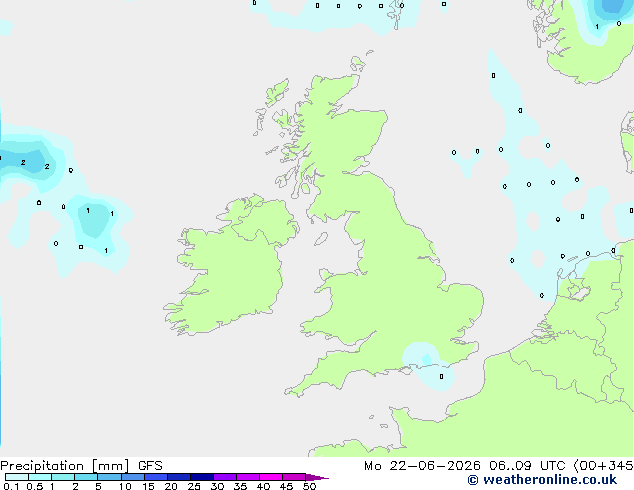Click the legend scale label '0.1'

[11, 486]
